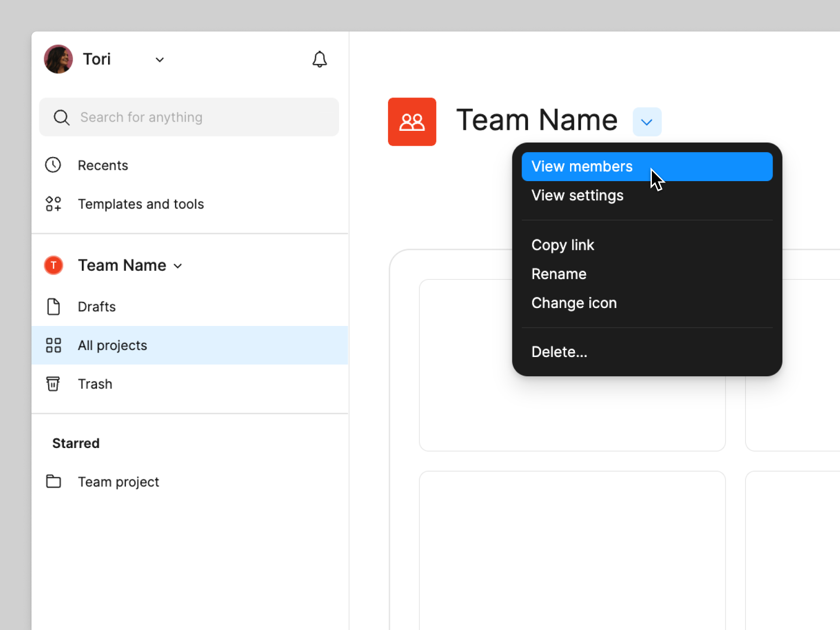This screenshot has height=630, width=840.
Task: Click the search magnifier icon
Action: tap(61, 117)
